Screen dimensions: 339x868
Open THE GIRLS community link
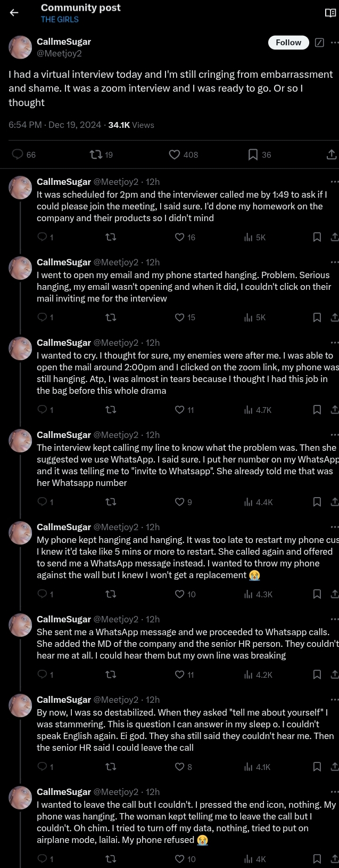pyautogui.click(x=60, y=19)
